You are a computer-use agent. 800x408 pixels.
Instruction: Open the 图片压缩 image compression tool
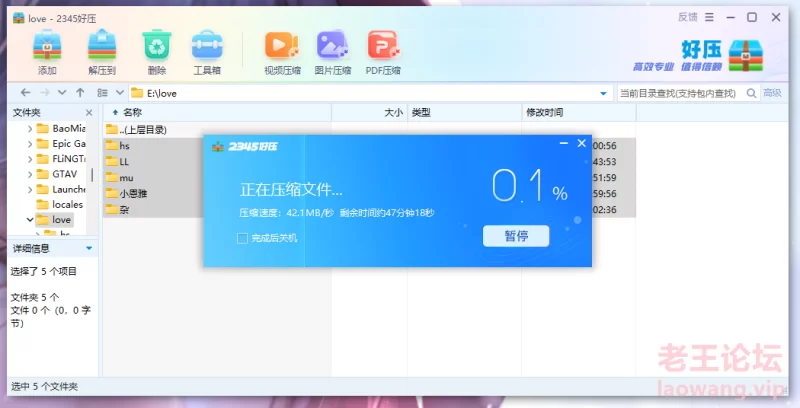tap(333, 52)
